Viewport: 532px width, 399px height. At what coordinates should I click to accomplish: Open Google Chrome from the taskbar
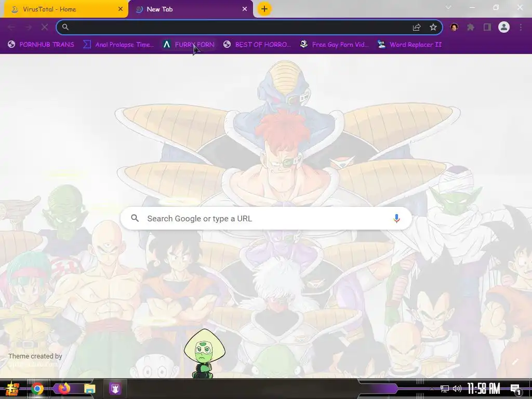(37, 389)
